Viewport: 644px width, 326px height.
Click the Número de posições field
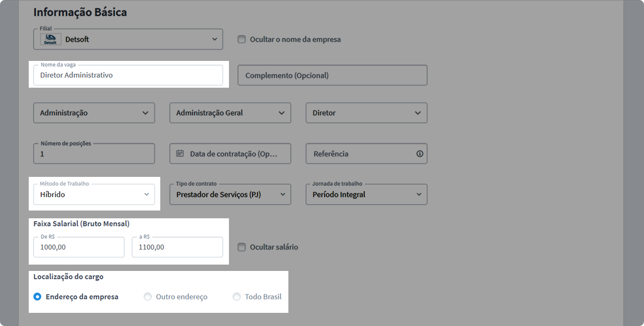point(94,153)
